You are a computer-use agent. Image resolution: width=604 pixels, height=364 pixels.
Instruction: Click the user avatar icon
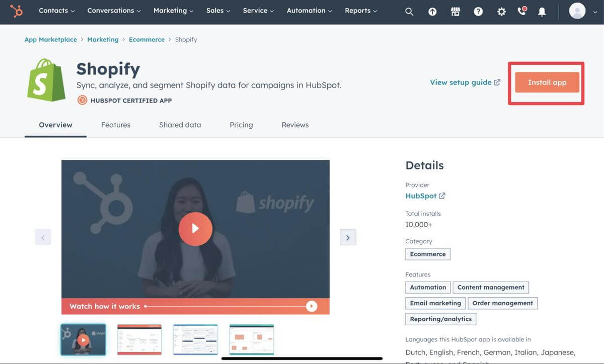577,11
